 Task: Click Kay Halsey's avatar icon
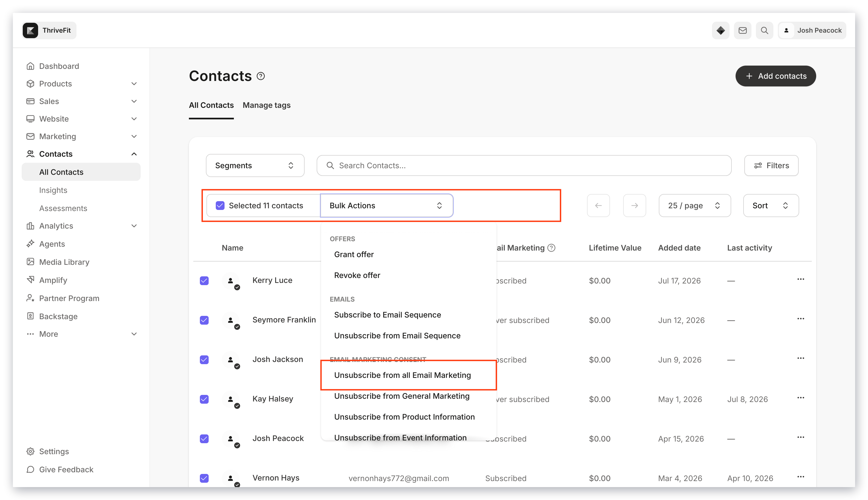coord(231,399)
